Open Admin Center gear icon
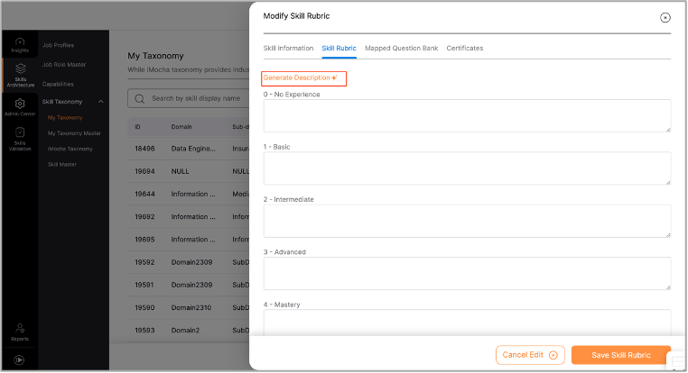 20,104
